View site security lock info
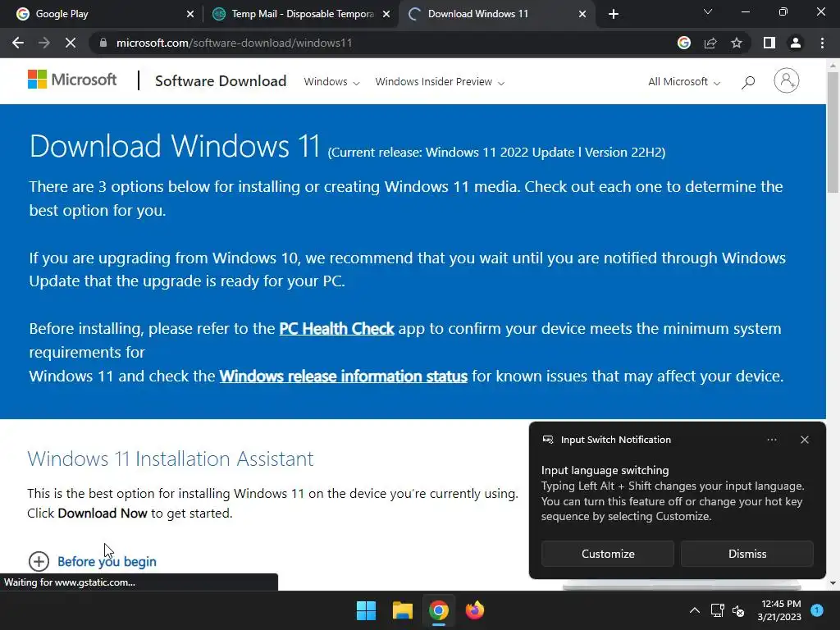The image size is (840, 630). coord(103,43)
